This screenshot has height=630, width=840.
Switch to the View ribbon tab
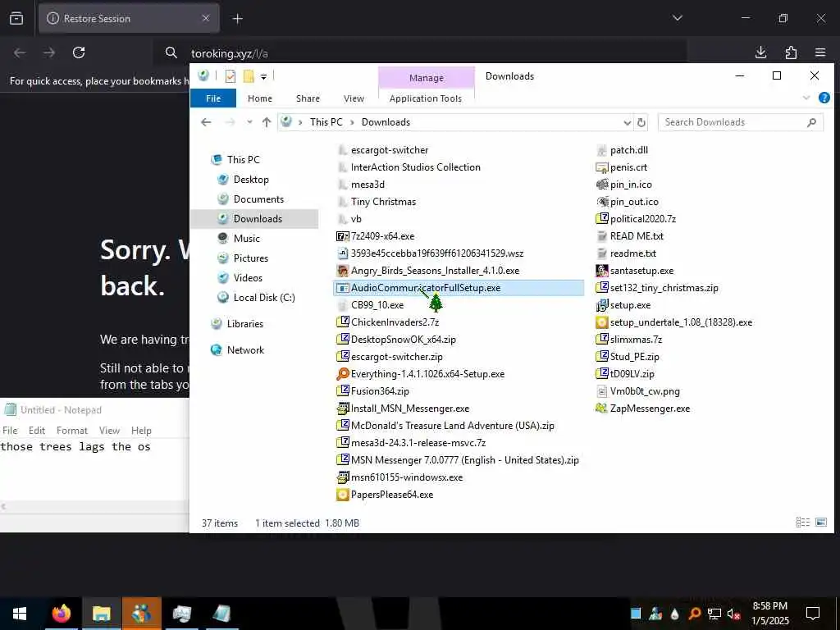click(354, 98)
